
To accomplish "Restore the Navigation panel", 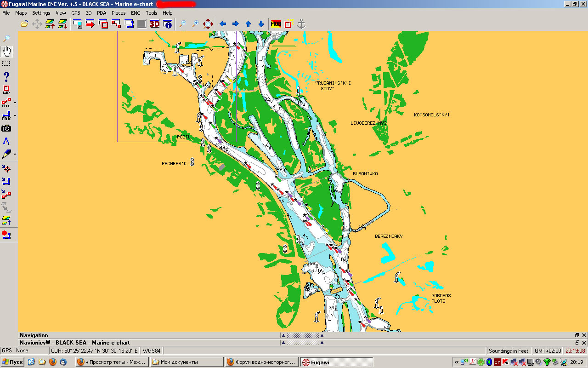I will click(x=577, y=335).
